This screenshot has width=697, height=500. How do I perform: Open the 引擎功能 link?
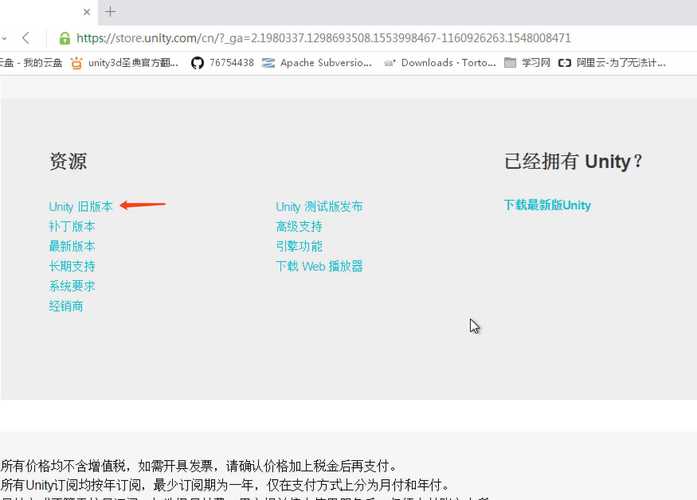[x=299, y=246]
